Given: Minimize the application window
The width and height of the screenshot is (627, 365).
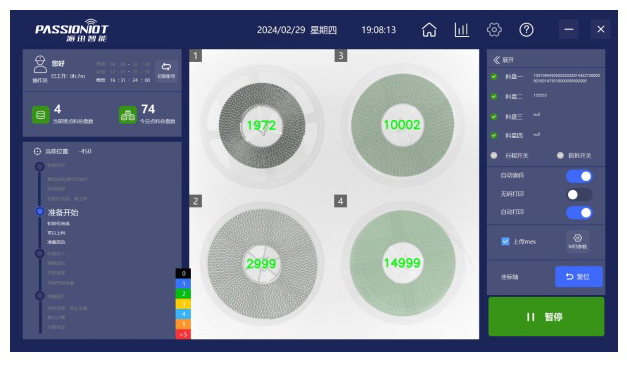Looking at the screenshot, I should (x=569, y=29).
